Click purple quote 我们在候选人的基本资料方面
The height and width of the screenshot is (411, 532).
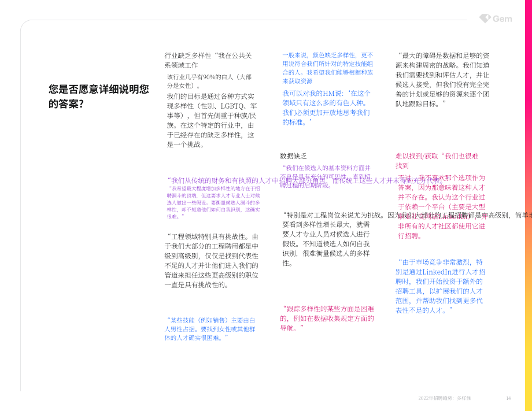(x=326, y=176)
